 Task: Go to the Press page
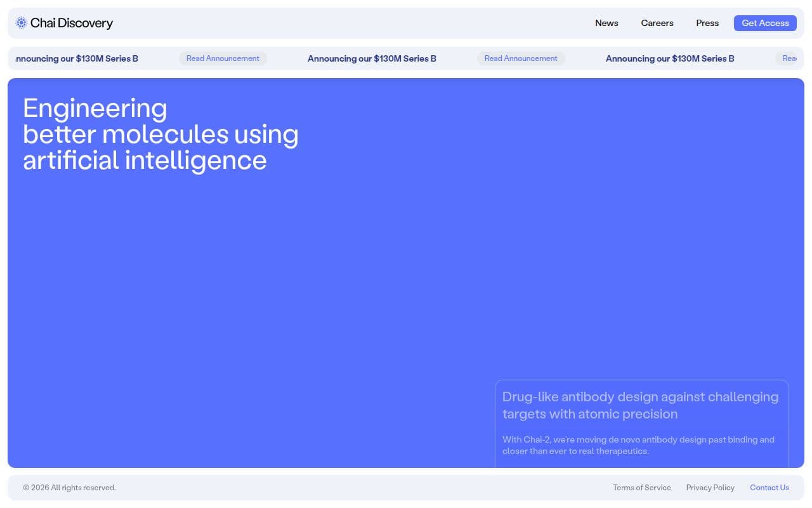coord(707,23)
